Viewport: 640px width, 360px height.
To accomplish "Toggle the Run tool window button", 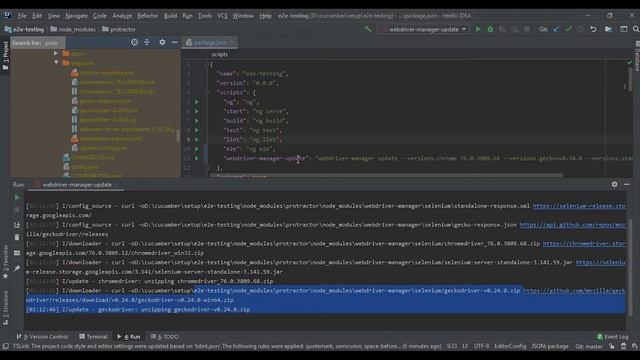I will click(129, 337).
